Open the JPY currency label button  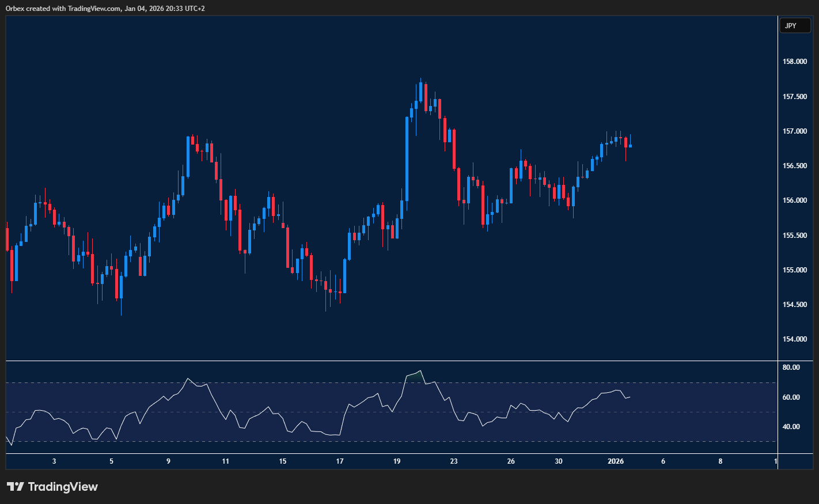click(794, 26)
